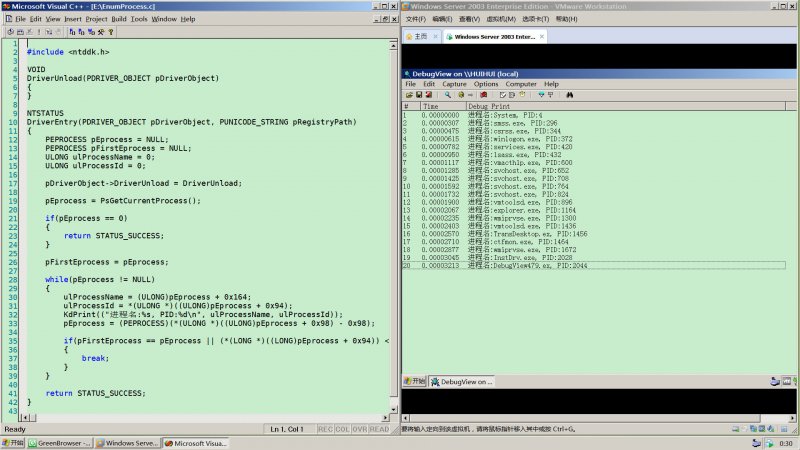Select the explorer.exe PID:1164 row in DebugView
Screen dimensions: 800x450
pyautogui.click(x=593, y=210)
